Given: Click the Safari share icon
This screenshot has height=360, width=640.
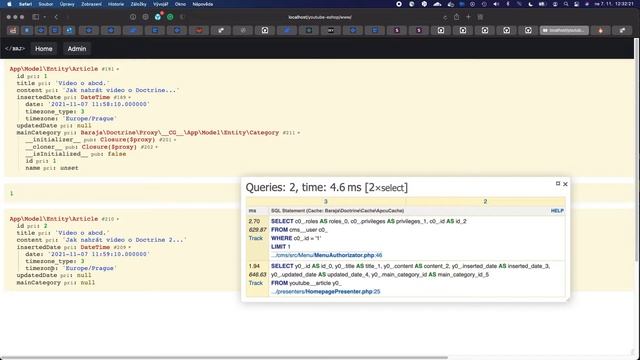Looking at the screenshot, I should click(x=456, y=17).
